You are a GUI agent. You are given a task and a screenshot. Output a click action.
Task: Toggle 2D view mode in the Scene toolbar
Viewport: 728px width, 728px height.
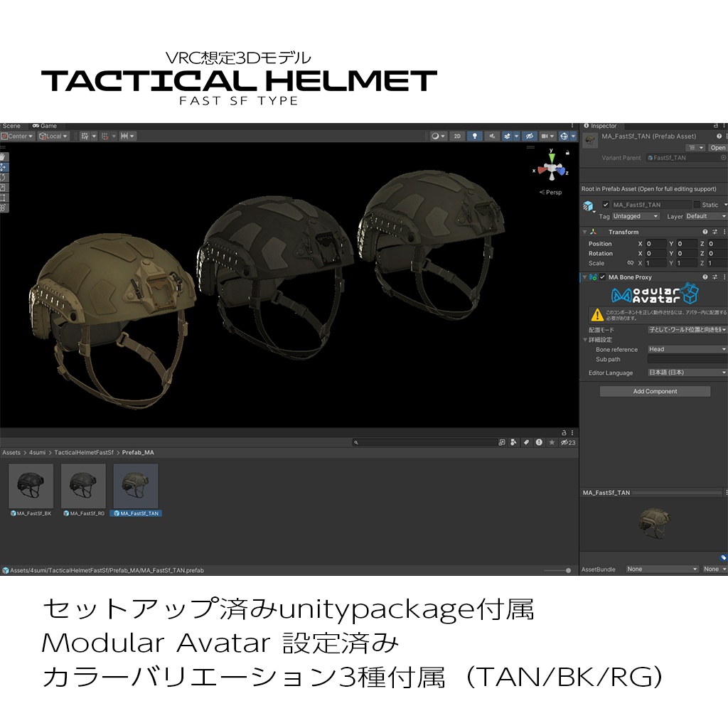(x=456, y=135)
